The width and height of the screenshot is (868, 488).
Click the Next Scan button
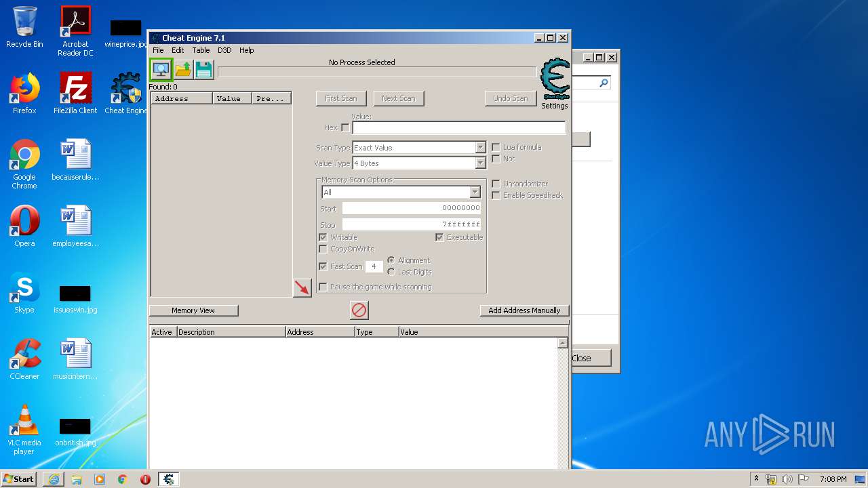coord(398,98)
